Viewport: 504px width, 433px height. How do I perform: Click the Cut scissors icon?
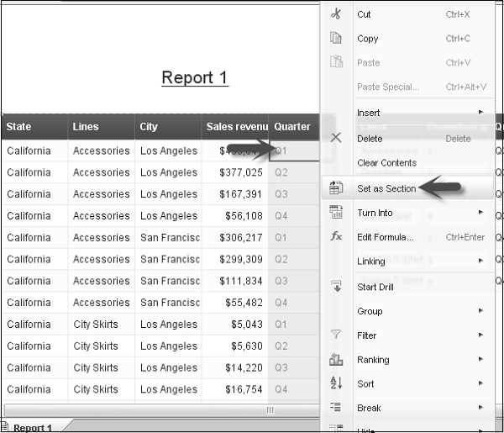point(336,14)
